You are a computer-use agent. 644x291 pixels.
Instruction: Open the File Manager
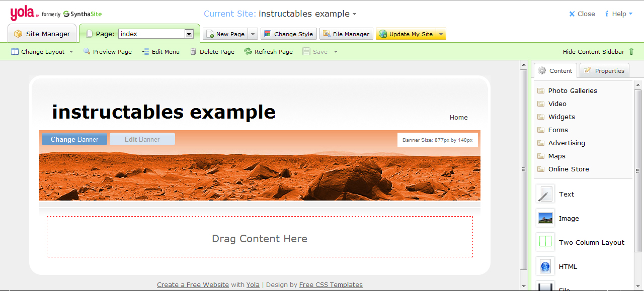346,34
